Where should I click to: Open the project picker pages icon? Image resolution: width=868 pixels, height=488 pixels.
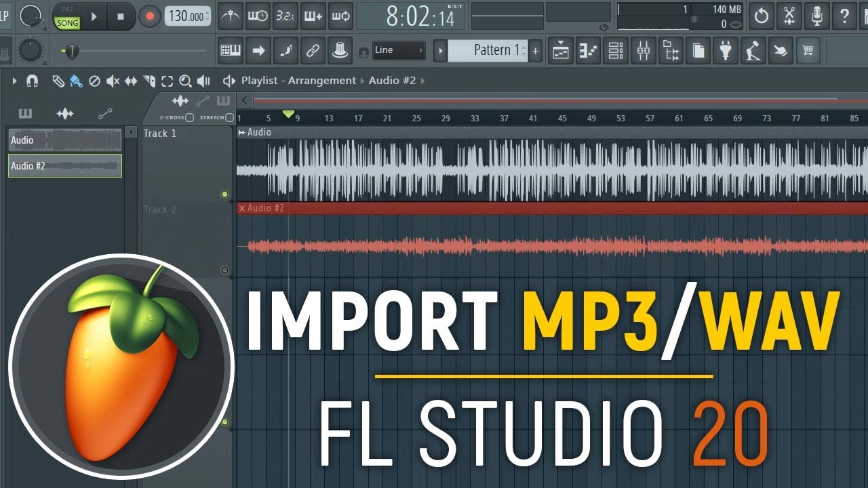click(x=698, y=50)
